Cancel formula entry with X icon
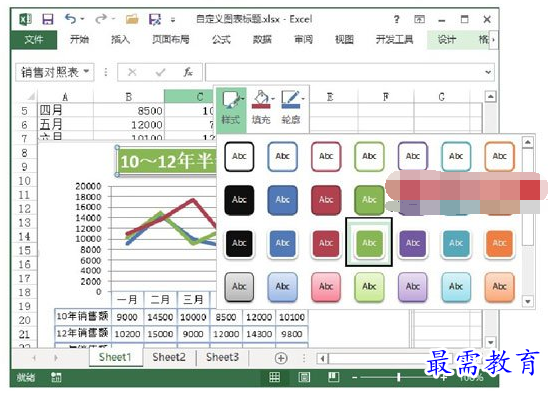 tap(132, 72)
